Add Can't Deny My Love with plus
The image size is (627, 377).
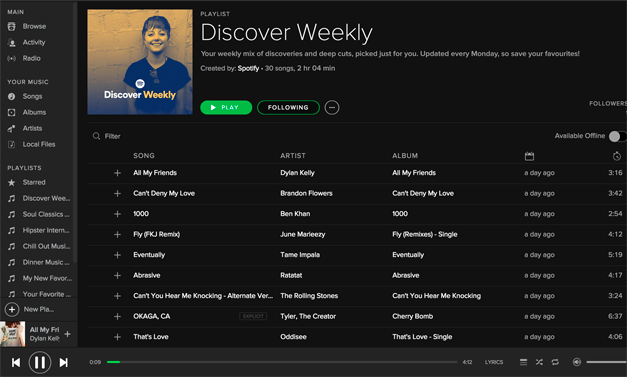(117, 193)
